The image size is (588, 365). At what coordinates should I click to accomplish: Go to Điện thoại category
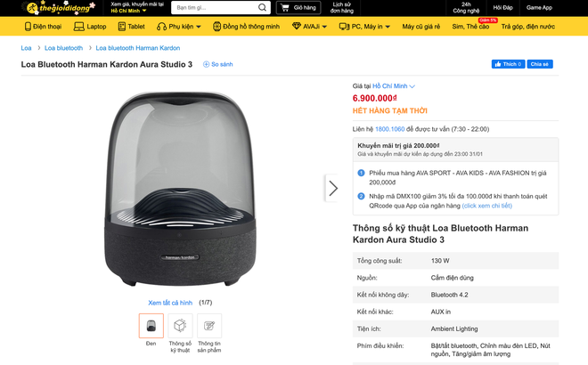click(43, 27)
